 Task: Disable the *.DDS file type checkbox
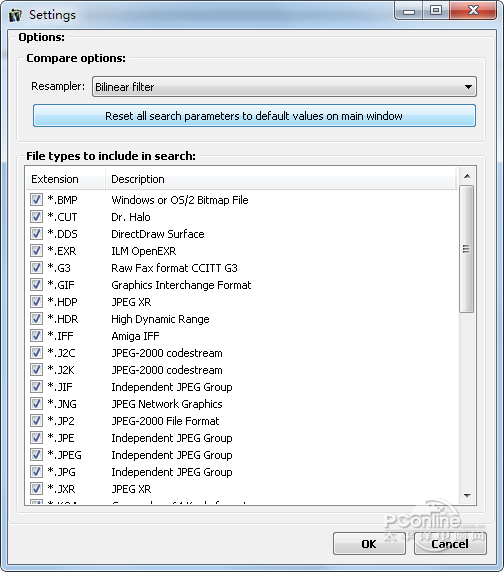(x=36, y=233)
